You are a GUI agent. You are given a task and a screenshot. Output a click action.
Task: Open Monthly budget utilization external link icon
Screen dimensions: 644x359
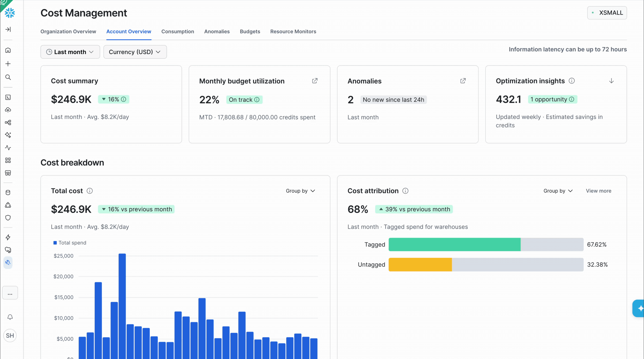(315, 81)
